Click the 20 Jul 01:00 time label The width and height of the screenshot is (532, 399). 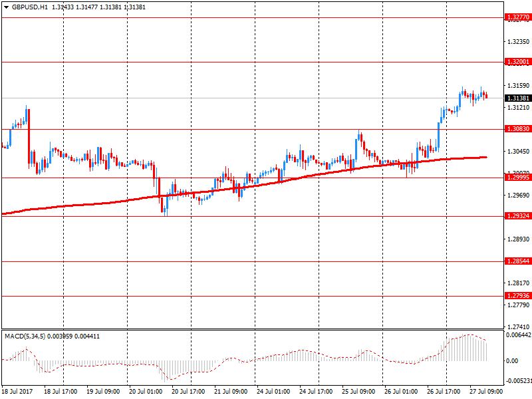146,392
